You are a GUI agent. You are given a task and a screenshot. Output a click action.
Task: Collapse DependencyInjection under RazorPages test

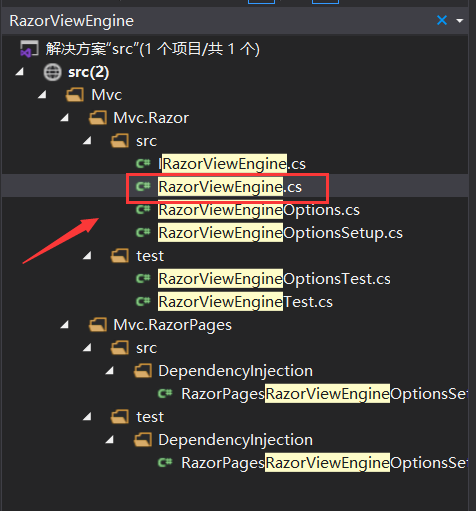point(109,440)
